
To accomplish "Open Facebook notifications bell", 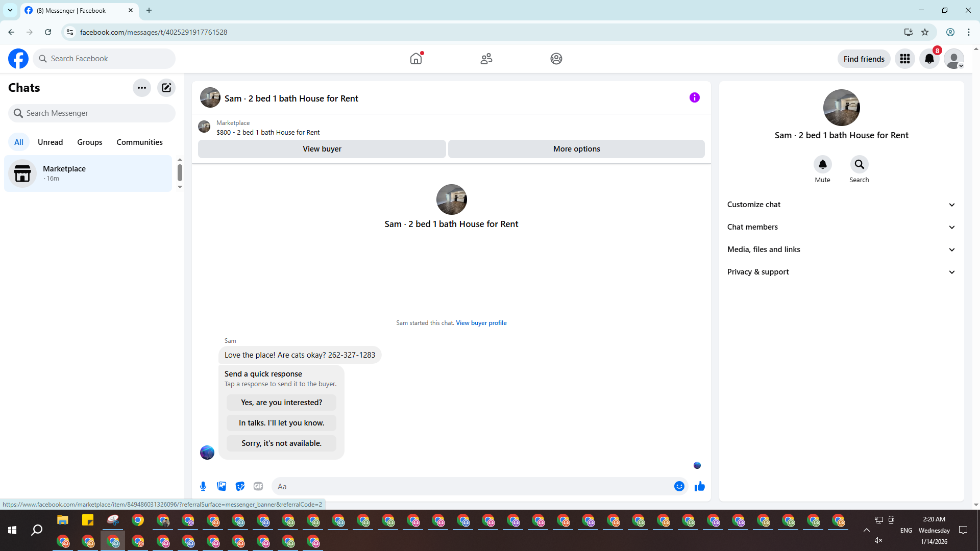I will 929,59.
